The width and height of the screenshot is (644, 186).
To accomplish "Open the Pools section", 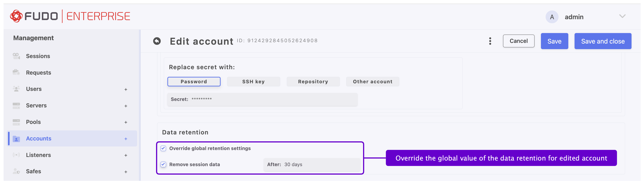I will [x=33, y=122].
